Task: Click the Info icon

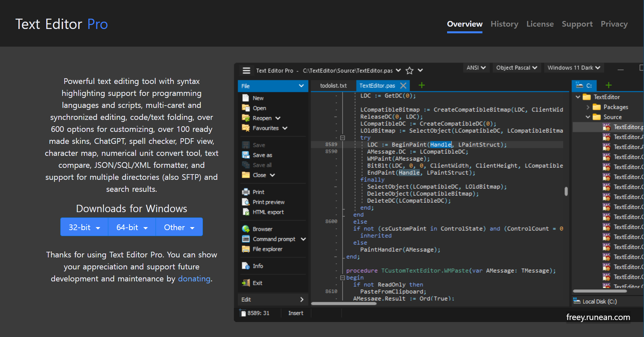Action: pos(246,266)
